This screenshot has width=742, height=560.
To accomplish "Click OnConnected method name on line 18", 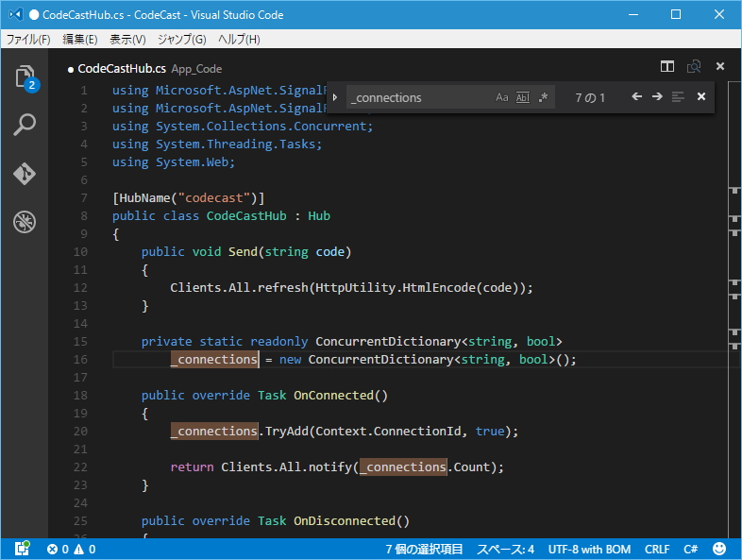I will [x=333, y=396].
